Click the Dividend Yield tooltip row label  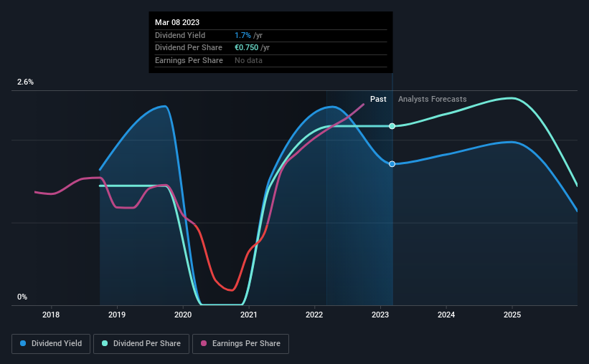(x=180, y=35)
